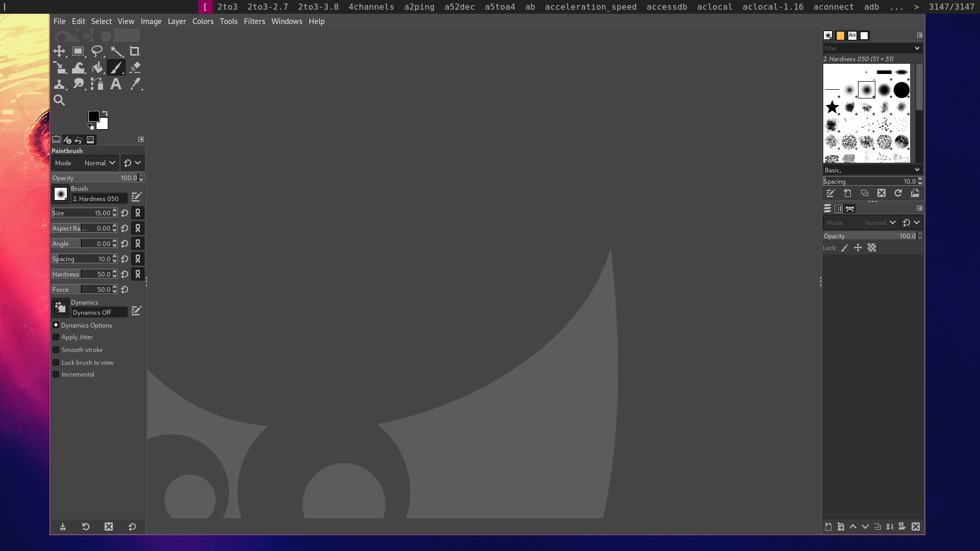
Task: Activate the Fuzzy Select wand tool
Action: pos(116,51)
